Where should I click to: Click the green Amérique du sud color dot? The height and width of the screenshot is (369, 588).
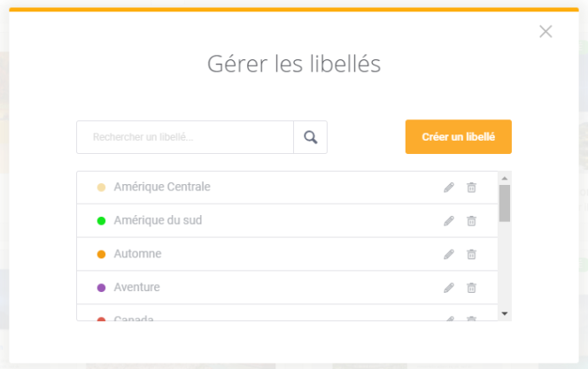point(101,220)
